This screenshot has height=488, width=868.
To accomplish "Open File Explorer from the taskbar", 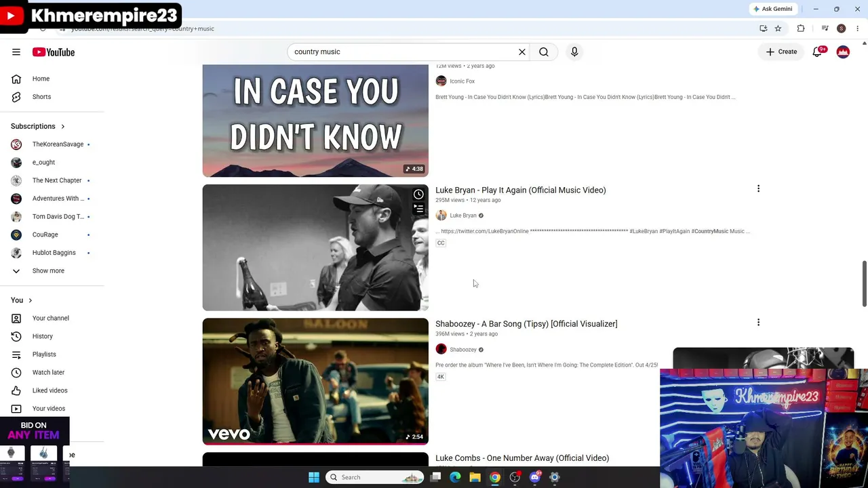I will (475, 477).
